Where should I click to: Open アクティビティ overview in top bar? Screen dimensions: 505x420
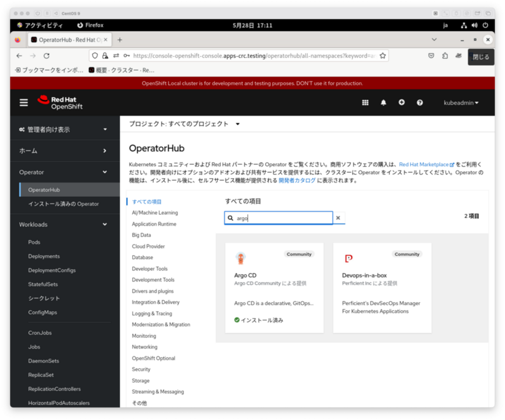click(x=40, y=25)
